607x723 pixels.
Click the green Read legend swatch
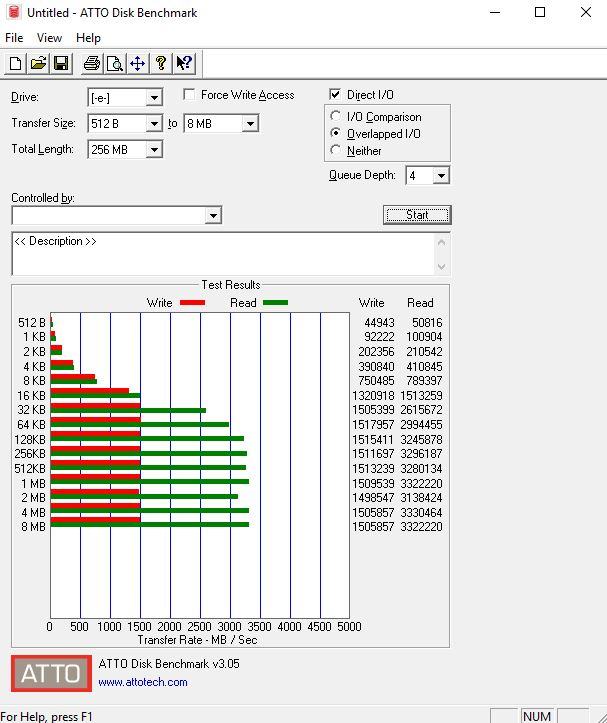click(x=275, y=302)
